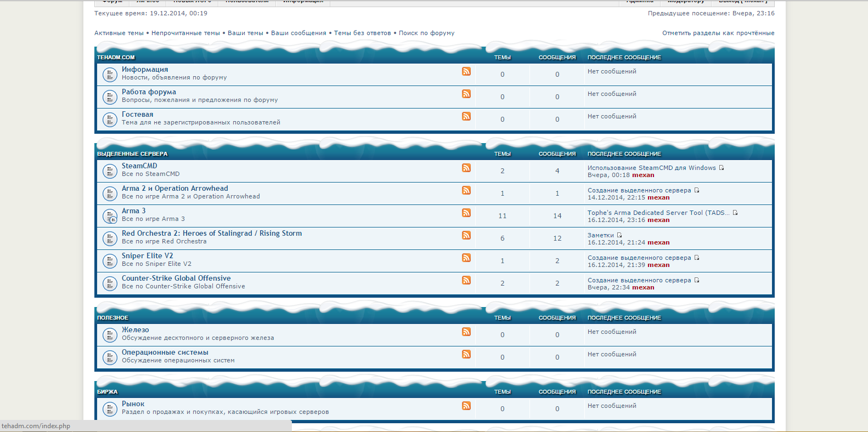
Task: Click view-latest-post icon next to Использование SteamCMD
Action: pyautogui.click(x=722, y=168)
